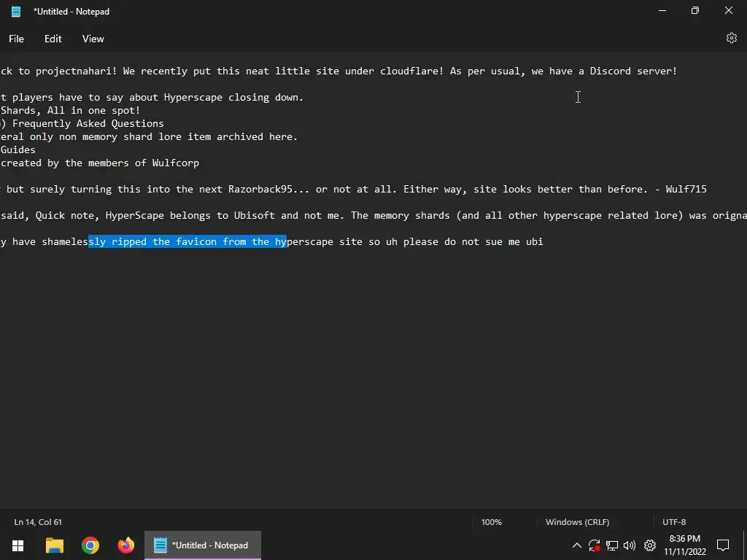Open the View menu

point(93,39)
